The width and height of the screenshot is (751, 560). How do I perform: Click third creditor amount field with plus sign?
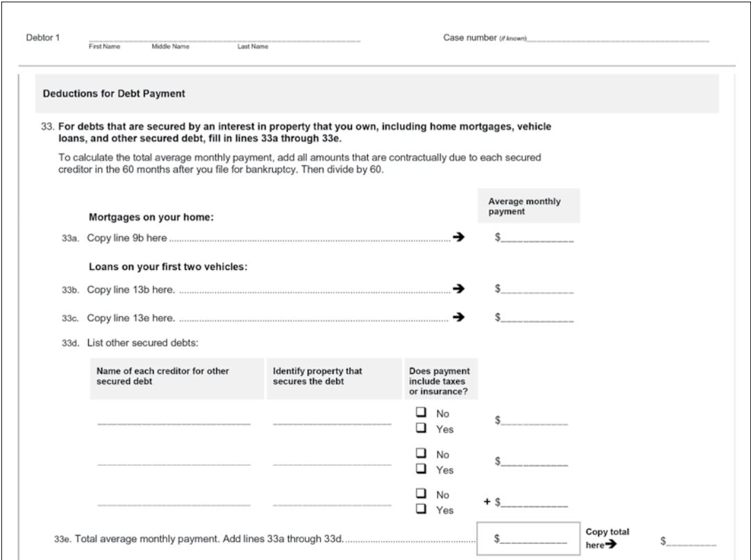[x=534, y=502]
